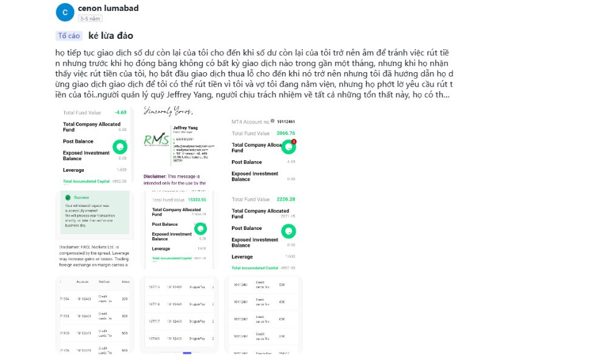607x364 pixels.
Task: Open the cenon lumabad profile name
Action: (x=108, y=8)
